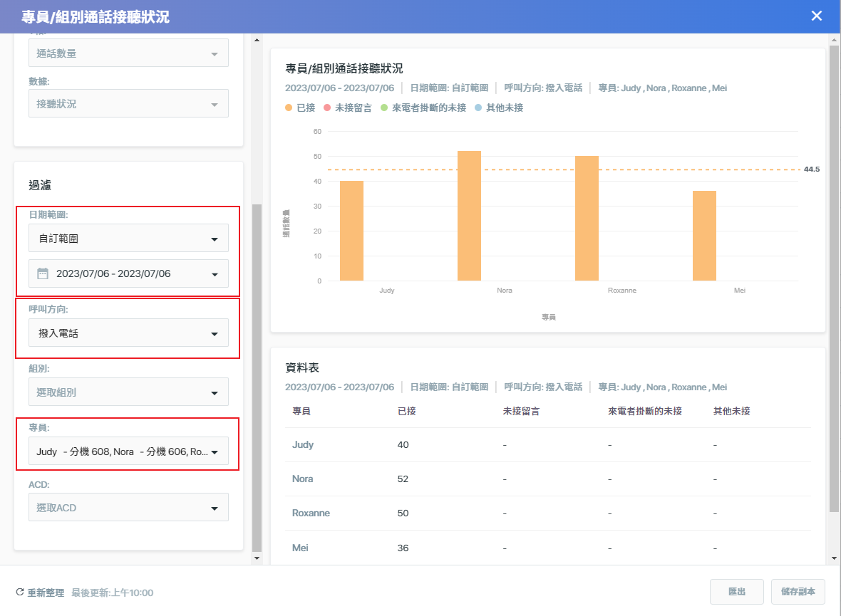Click the 最後更新:上午10:00 status text
The width and height of the screenshot is (841, 616).
pyautogui.click(x=112, y=592)
